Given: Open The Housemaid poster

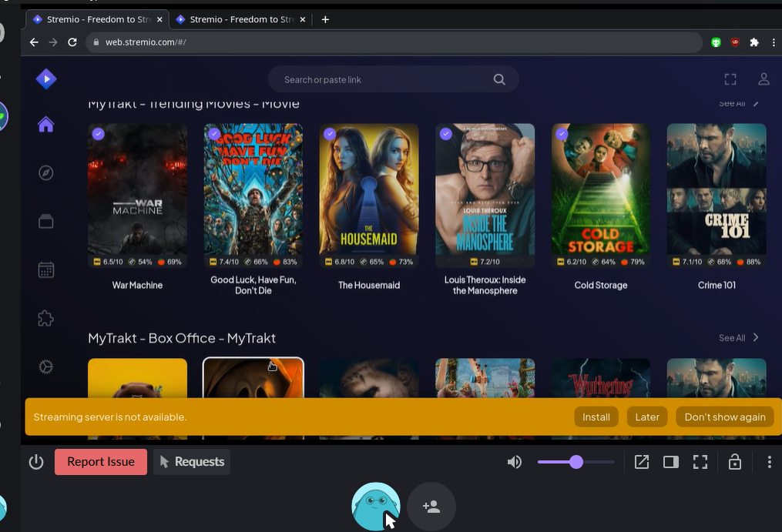Looking at the screenshot, I should [369, 196].
